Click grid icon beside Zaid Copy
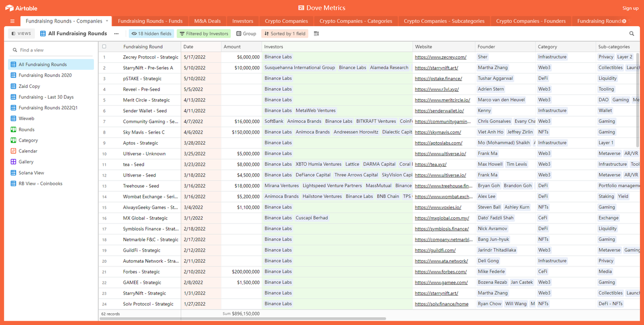Viewport: 644px width, 325px height. click(x=14, y=86)
